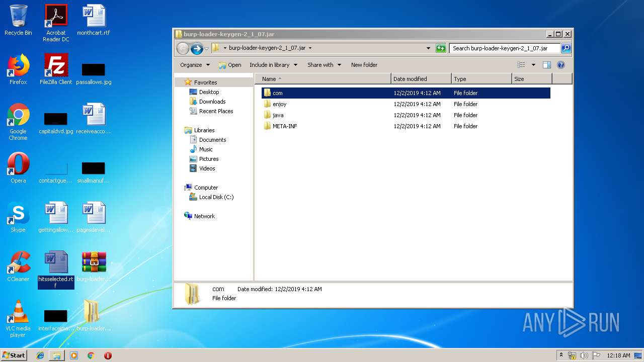Select the Recycle Bin desktop icon
The height and width of the screenshot is (362, 644).
point(18,20)
